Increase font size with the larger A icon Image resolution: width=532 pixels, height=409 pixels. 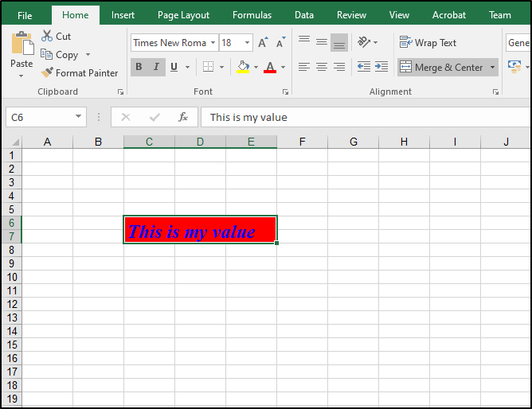(262, 43)
